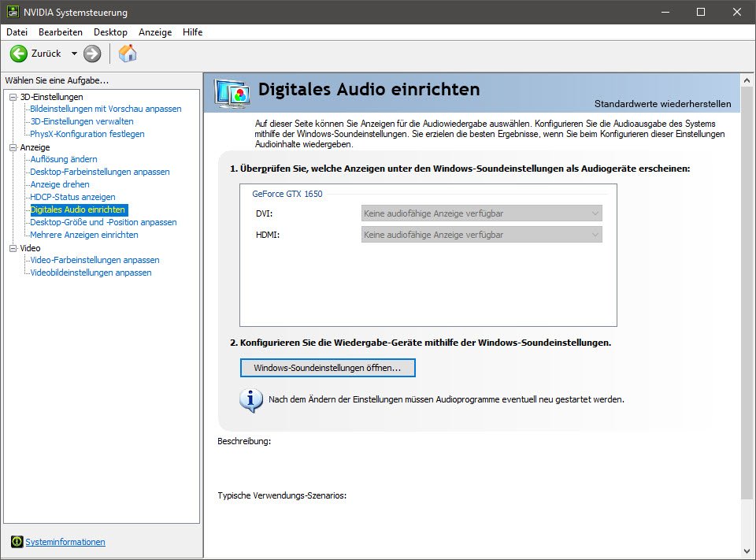Open the HDMI audio display dropdown

coord(482,235)
